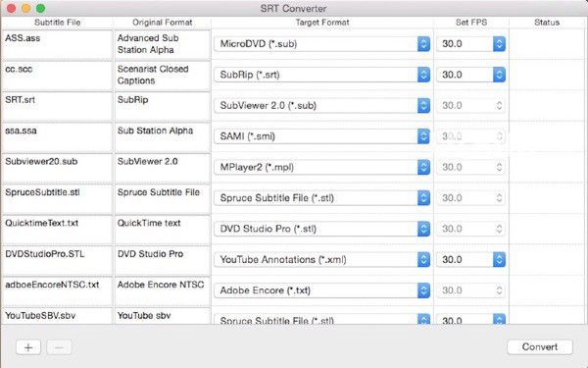This screenshot has height=368, width=588.
Task: Click the QuickTime text original format cell
Action: pos(162,229)
